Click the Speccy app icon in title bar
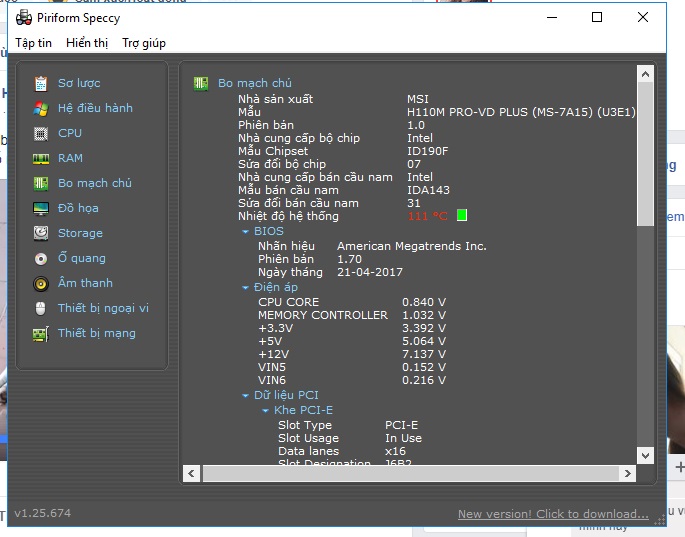Screen dimensions: 685x537 (x=24, y=18)
